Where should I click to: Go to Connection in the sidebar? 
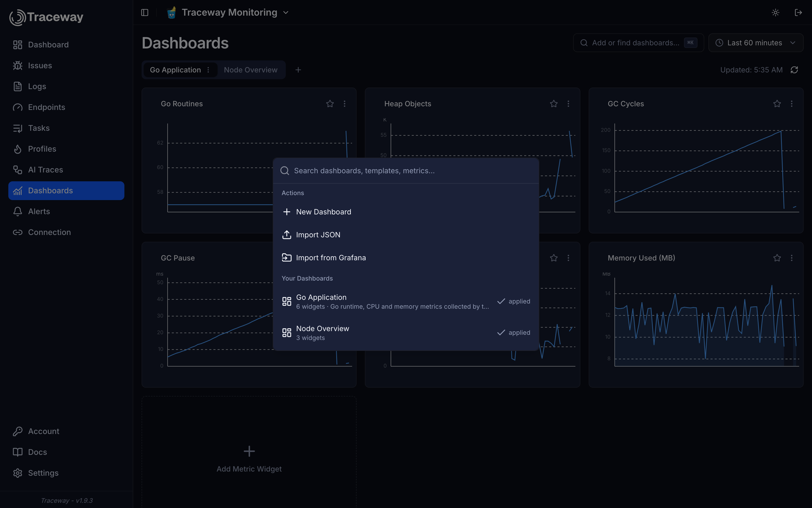pyautogui.click(x=66, y=232)
